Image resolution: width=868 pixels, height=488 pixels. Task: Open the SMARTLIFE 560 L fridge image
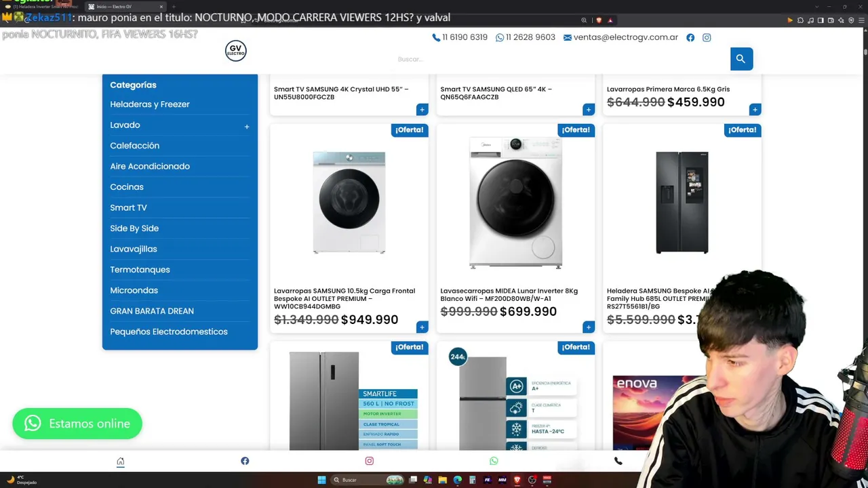pos(353,401)
